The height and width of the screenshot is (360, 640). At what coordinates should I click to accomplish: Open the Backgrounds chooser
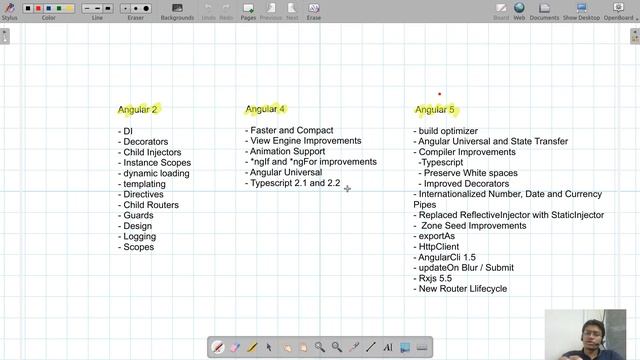pos(177,11)
